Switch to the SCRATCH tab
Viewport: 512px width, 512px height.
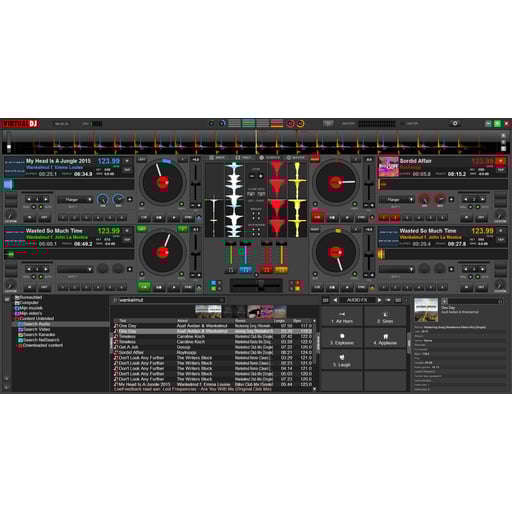[x=270, y=157]
